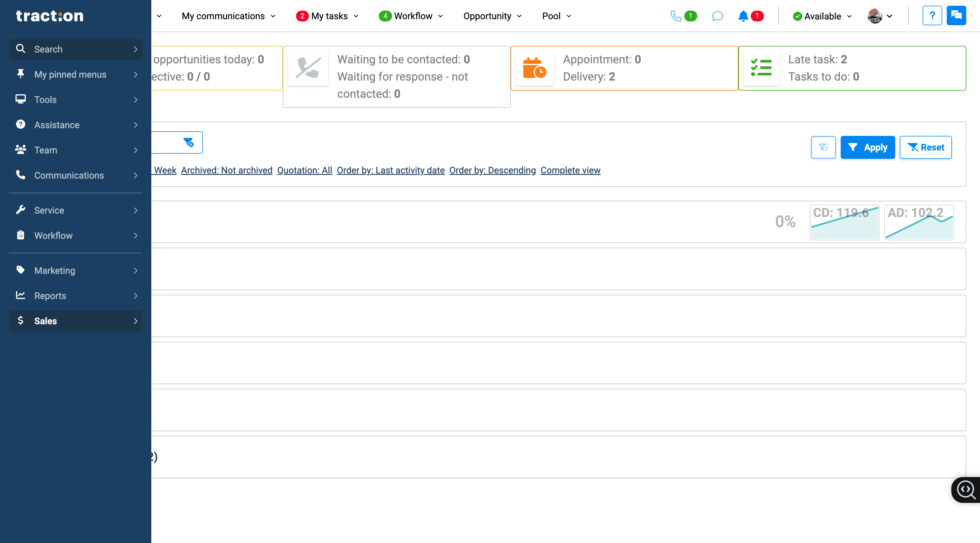Click the user avatar picture

(x=875, y=16)
